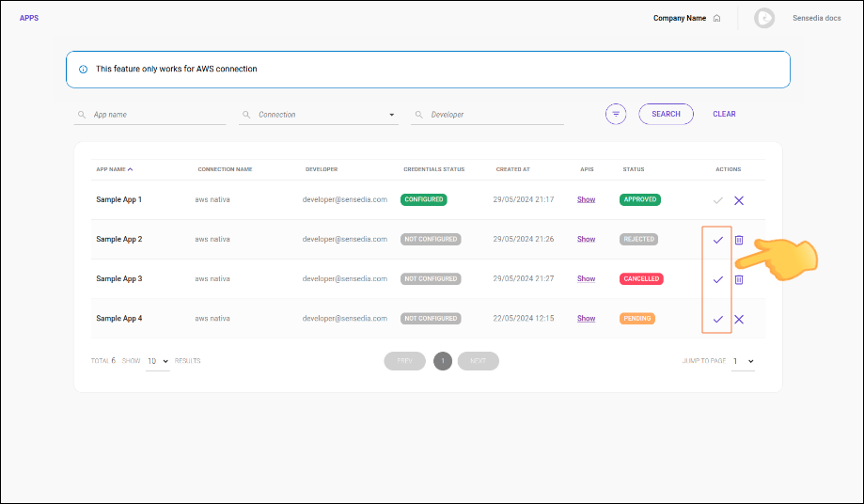Delete Sample App 2 with the trash icon
The width and height of the screenshot is (864, 504).
(739, 240)
